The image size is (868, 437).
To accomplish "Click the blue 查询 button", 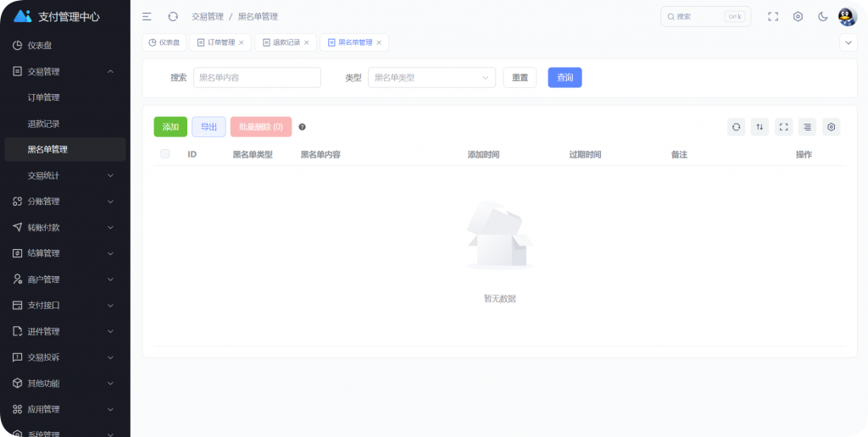I will (565, 77).
